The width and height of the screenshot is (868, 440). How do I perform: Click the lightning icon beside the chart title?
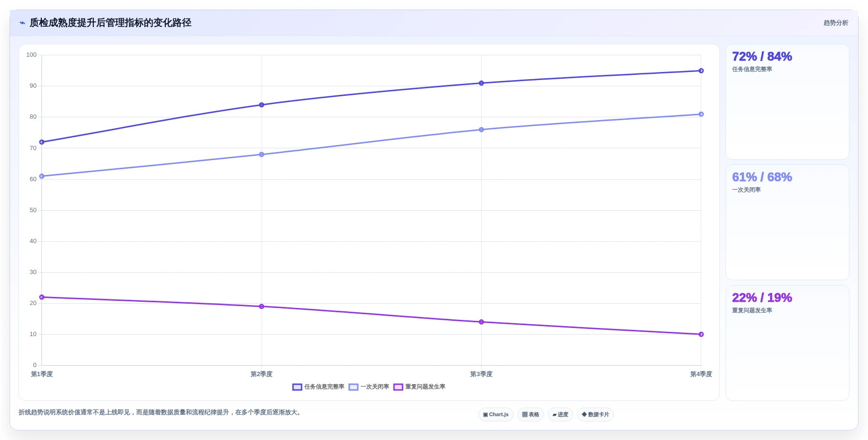point(22,23)
